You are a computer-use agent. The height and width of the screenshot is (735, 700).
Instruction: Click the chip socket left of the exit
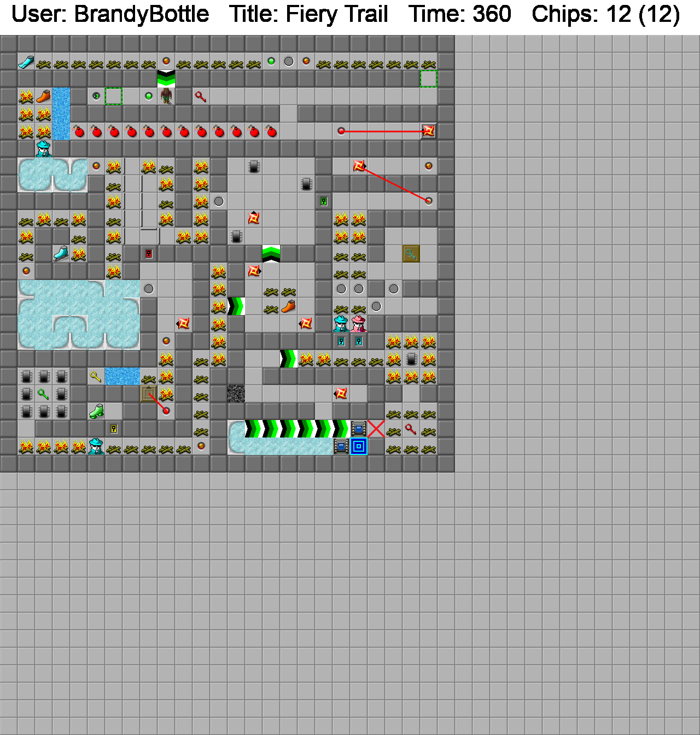click(341, 446)
